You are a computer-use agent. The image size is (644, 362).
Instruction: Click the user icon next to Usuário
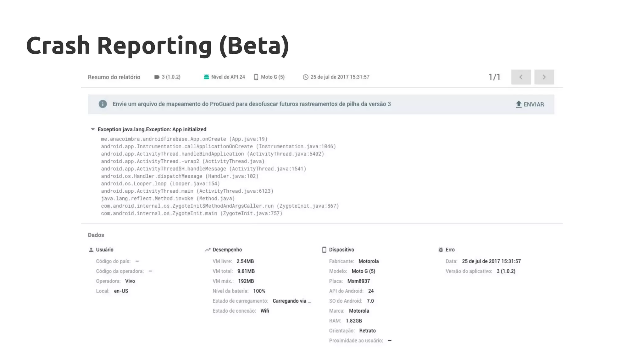[91, 250]
